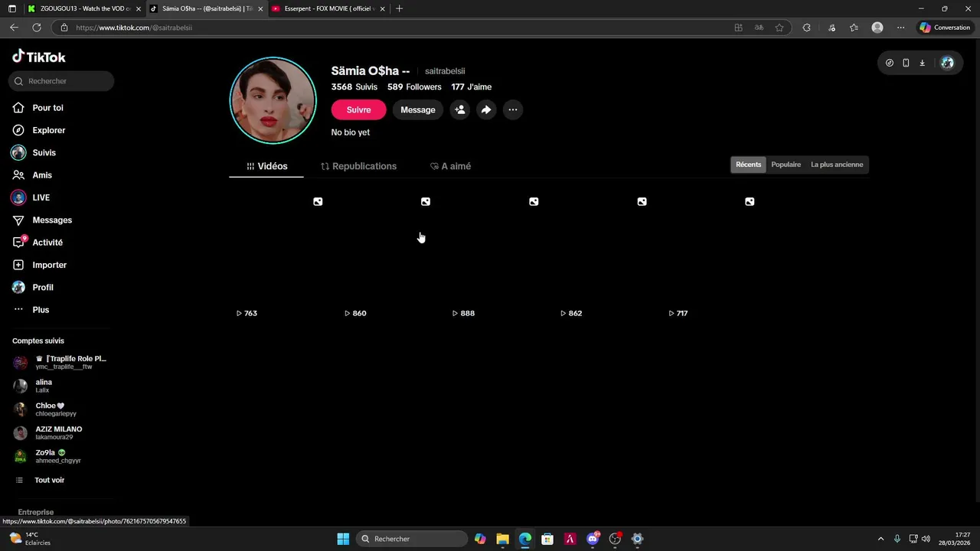980x551 pixels.
Task: Sort videos by Récents
Action: [x=749, y=165]
